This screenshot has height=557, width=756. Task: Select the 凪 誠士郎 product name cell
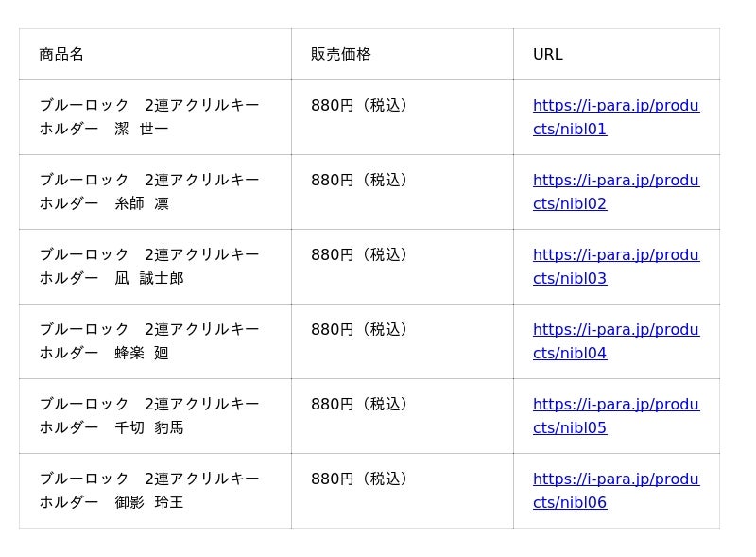click(155, 267)
